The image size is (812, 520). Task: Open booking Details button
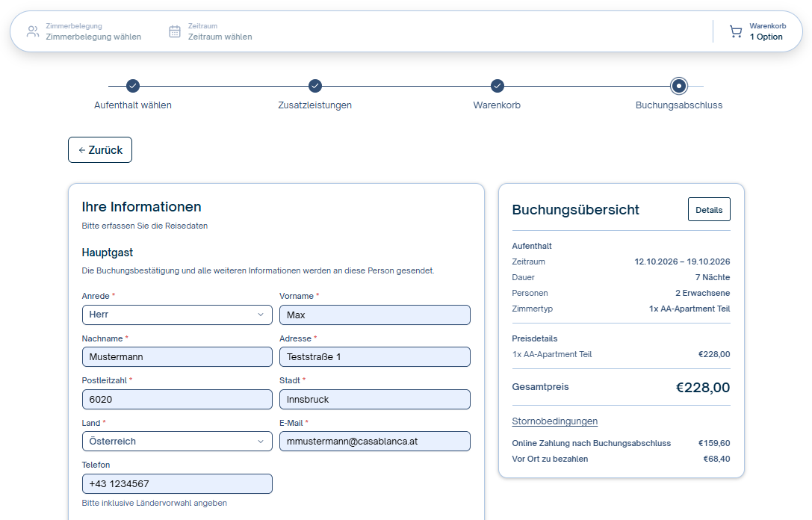[x=709, y=210]
